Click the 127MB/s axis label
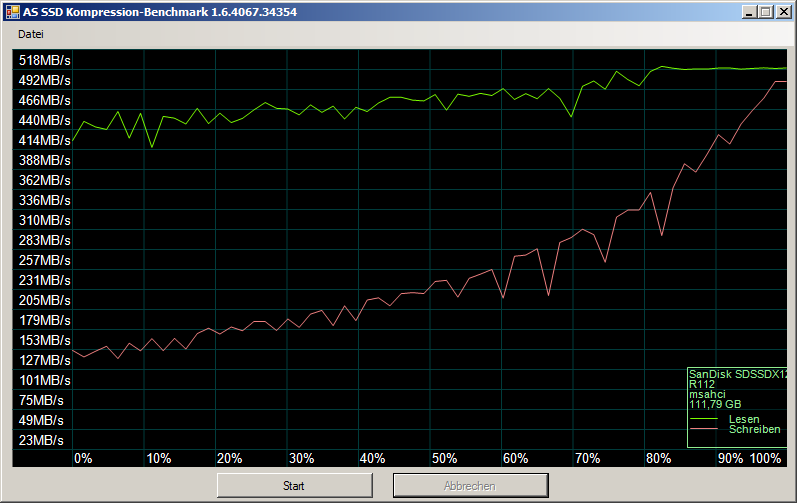This screenshot has width=797, height=503. pos(44,360)
